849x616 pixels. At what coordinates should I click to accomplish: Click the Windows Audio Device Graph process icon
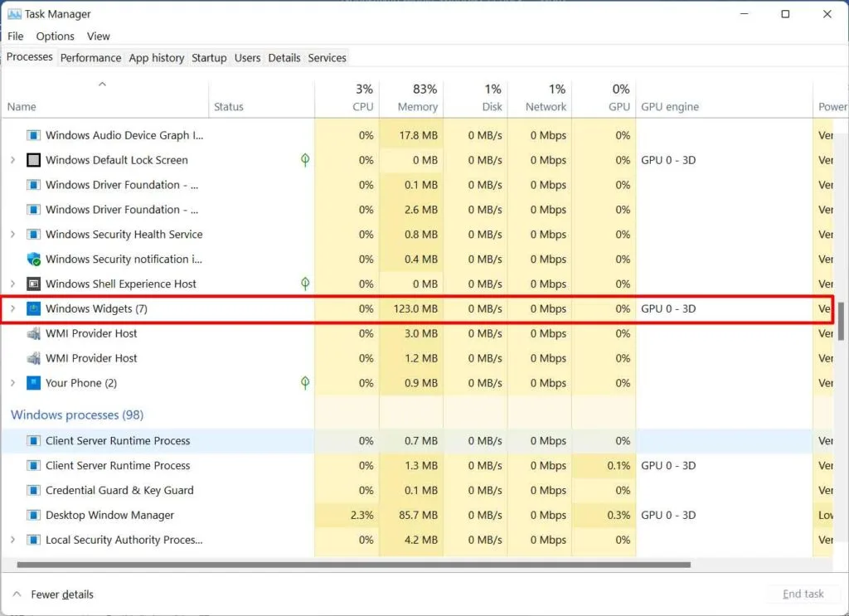pyautogui.click(x=33, y=135)
